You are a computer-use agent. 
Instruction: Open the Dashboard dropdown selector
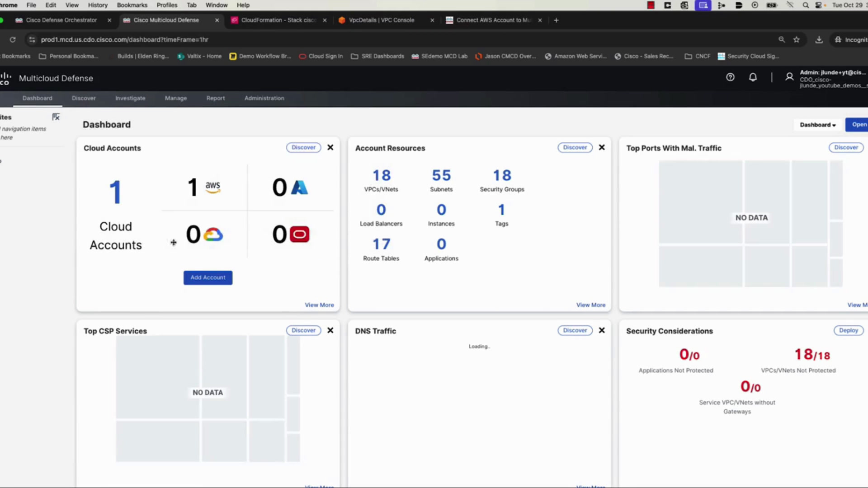[x=817, y=125]
